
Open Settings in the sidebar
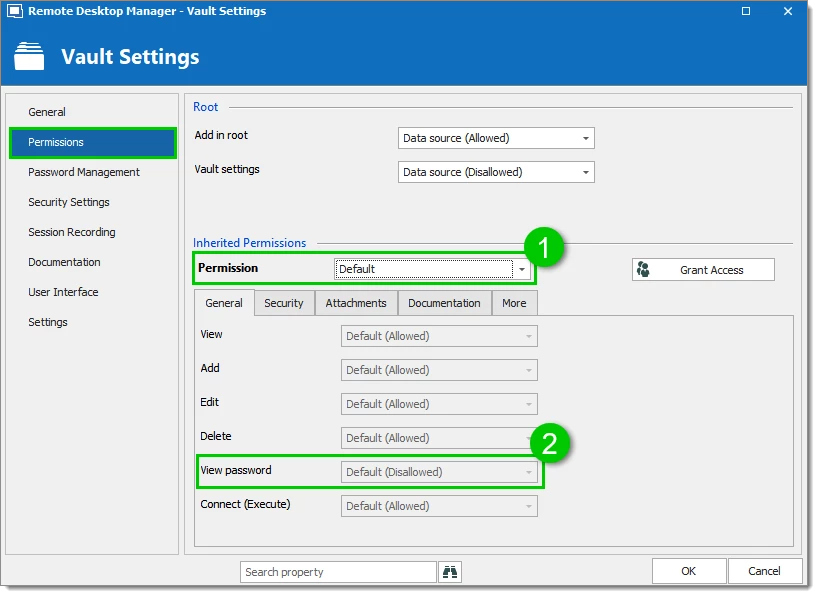(x=48, y=322)
